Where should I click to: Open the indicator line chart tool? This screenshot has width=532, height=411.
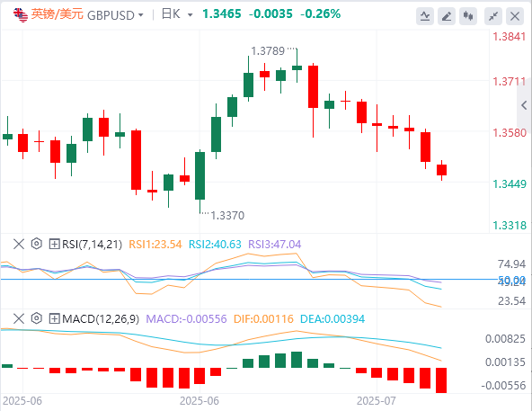tap(425, 16)
